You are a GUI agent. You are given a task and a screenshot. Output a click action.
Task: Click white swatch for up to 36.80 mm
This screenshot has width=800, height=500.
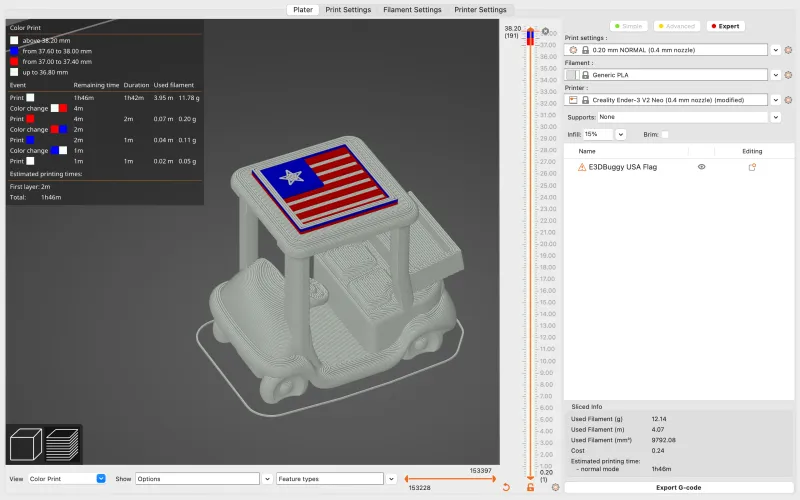coord(14,72)
